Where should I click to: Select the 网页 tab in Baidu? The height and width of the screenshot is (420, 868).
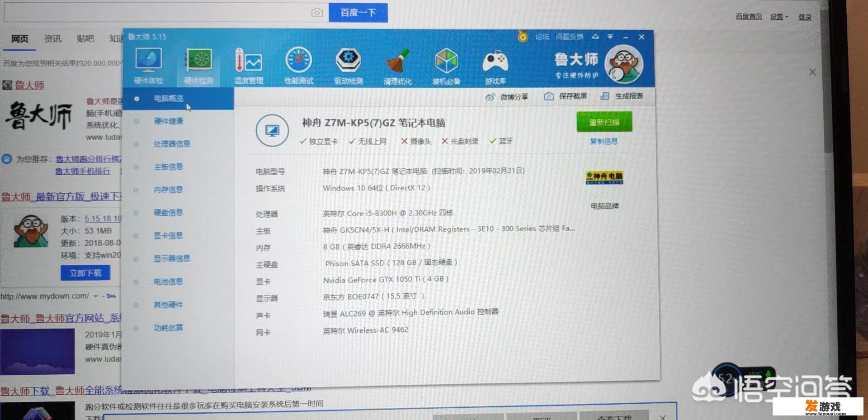pyautogui.click(x=20, y=39)
